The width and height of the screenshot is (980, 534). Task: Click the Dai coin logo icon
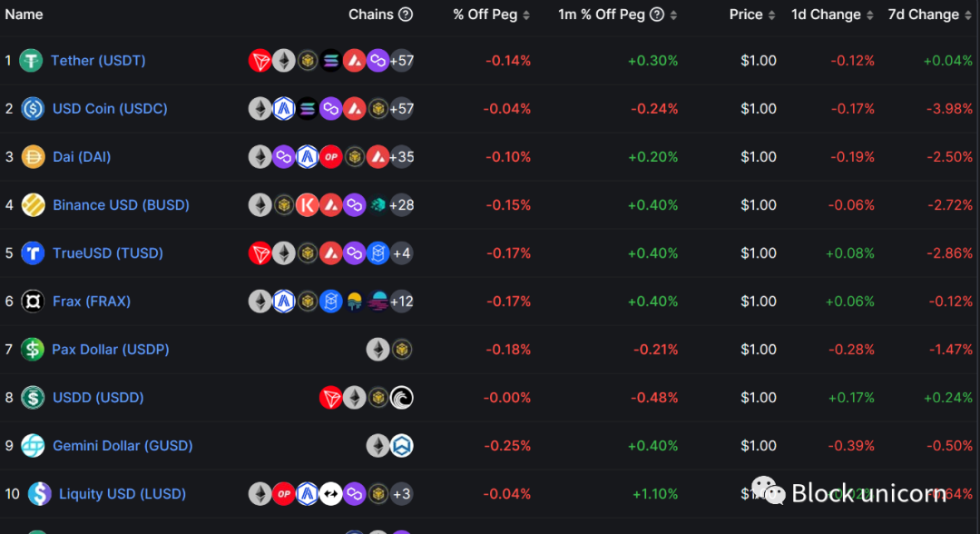[33, 157]
